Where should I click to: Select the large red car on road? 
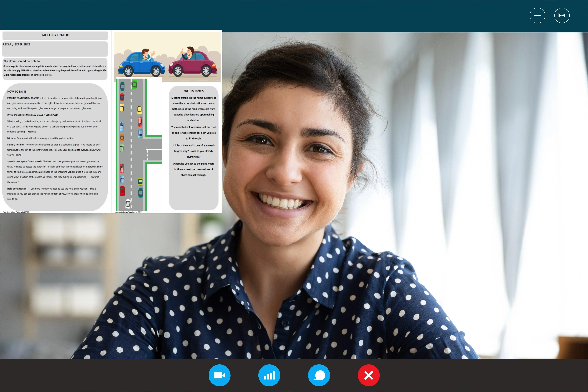pos(122,191)
